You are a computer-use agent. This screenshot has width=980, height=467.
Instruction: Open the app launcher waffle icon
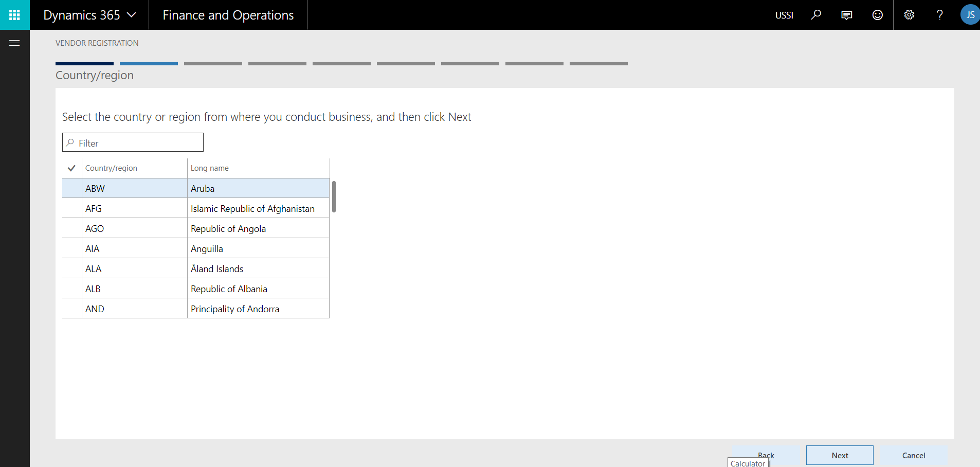point(14,15)
